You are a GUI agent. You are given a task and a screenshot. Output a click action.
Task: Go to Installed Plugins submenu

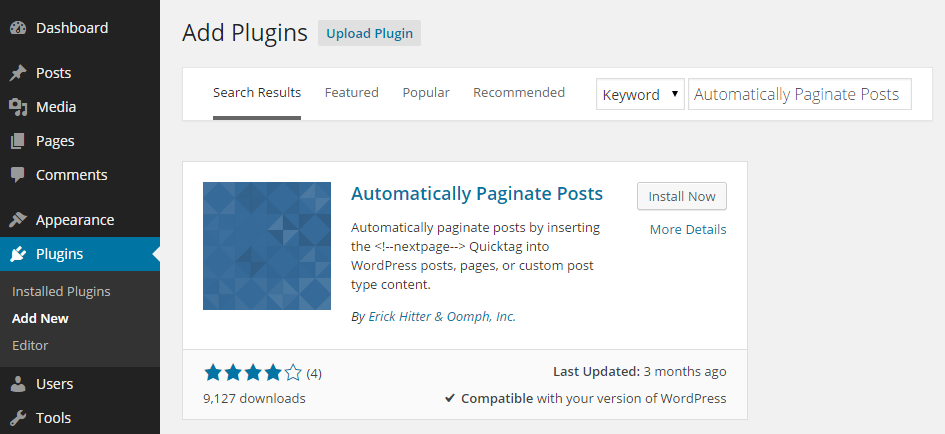pyautogui.click(x=61, y=292)
